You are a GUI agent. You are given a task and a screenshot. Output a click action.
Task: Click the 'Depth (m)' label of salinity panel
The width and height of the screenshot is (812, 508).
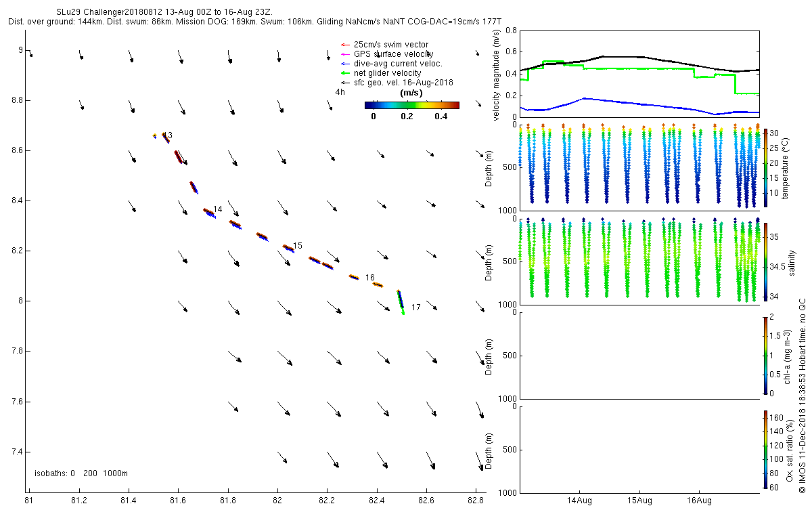point(489,261)
